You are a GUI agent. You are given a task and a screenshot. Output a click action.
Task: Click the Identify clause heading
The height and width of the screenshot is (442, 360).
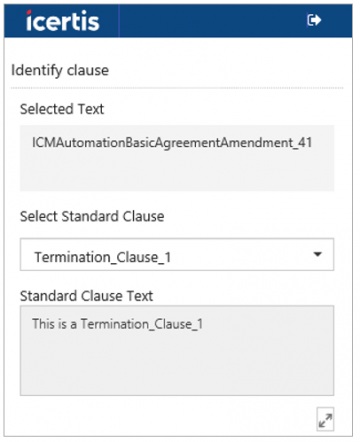[x=60, y=71]
